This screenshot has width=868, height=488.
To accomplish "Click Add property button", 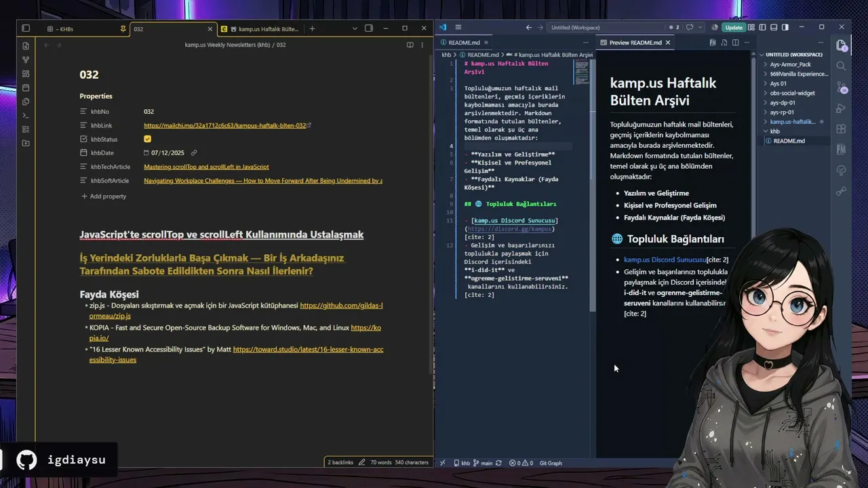I will (x=104, y=197).
